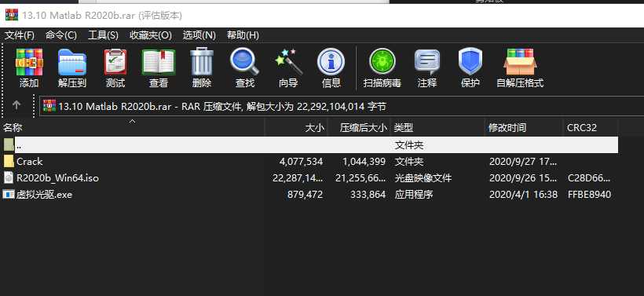
Task: Click the CRC32 value C28D66...
Action: [589, 177]
